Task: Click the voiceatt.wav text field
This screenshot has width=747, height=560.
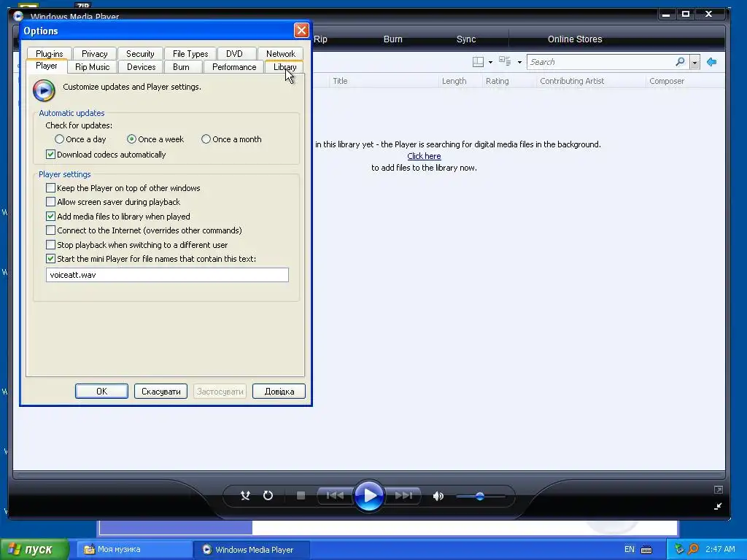Action: (x=167, y=275)
